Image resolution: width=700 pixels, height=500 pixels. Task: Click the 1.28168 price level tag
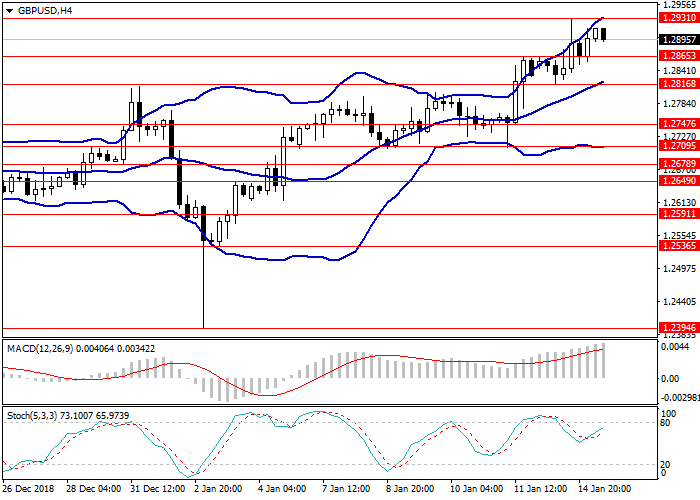coord(677,84)
